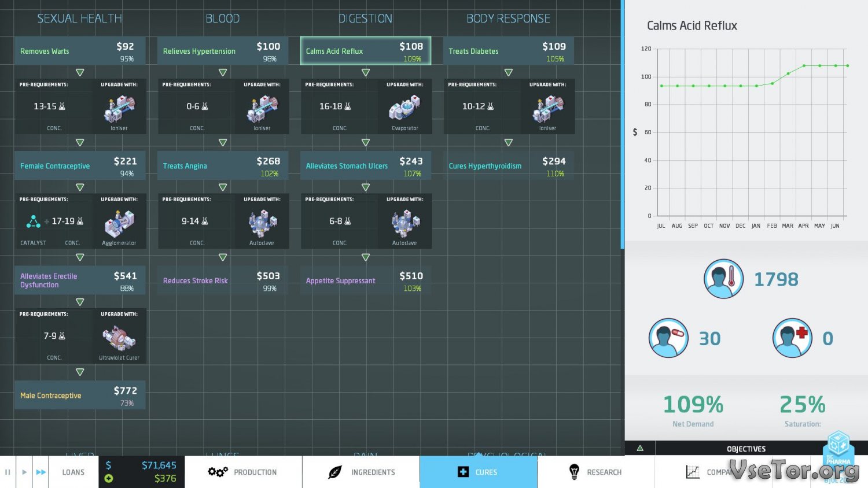Click the Evaporator icon under Calms Acid Reflux
Screen dimensions: 868x488
(404, 108)
